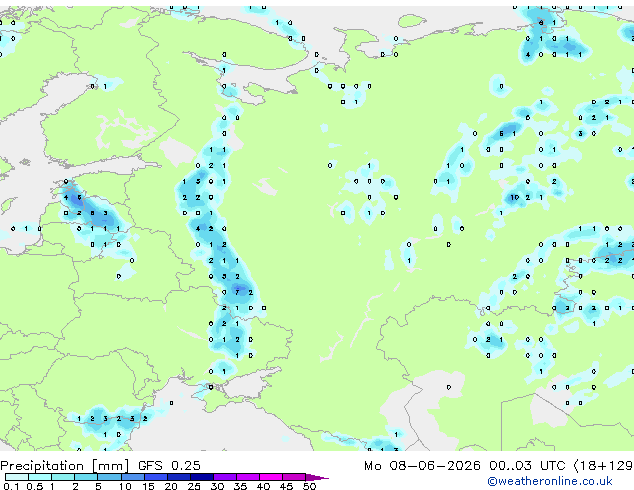
Task: Click the 10–15 mm legend color box
Action: (132, 477)
